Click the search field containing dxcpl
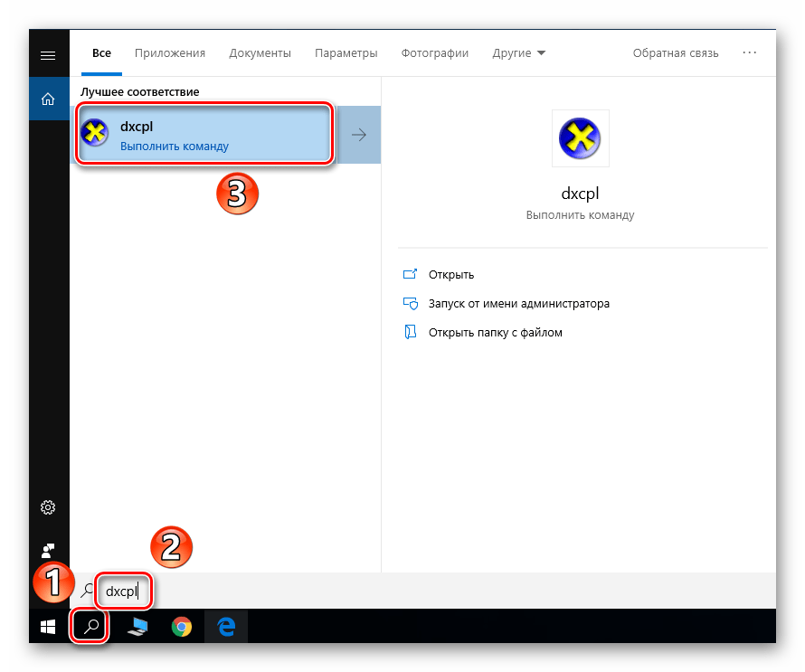This screenshot has width=805, height=672. [x=122, y=592]
